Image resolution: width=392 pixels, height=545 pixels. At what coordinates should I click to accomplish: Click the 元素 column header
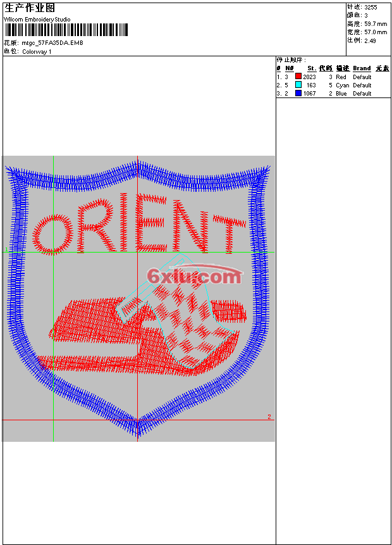click(x=383, y=68)
